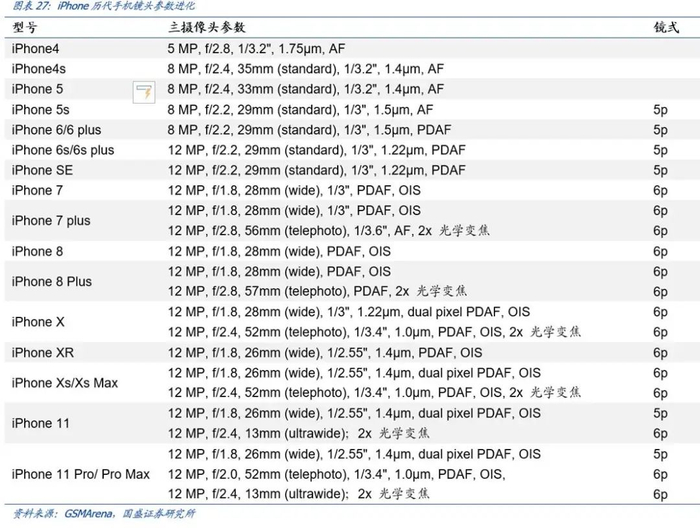700x528 pixels.
Task: Click the iPhone 5s model cell
Action: (41, 110)
